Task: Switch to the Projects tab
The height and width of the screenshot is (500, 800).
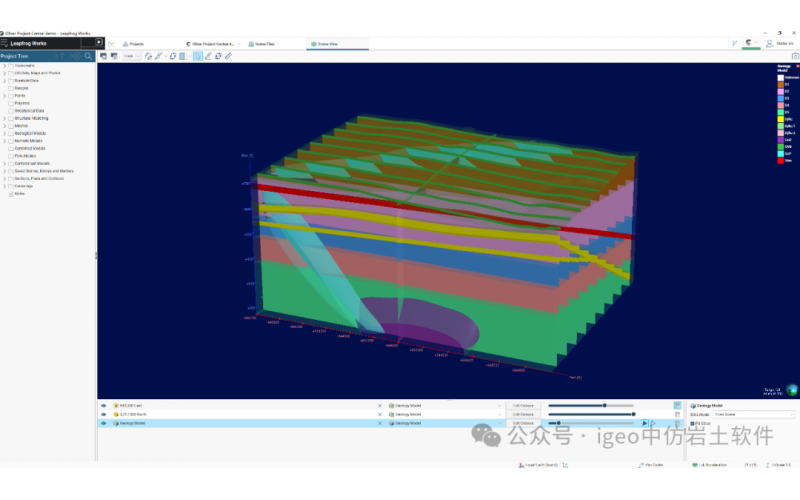Action: pos(133,44)
